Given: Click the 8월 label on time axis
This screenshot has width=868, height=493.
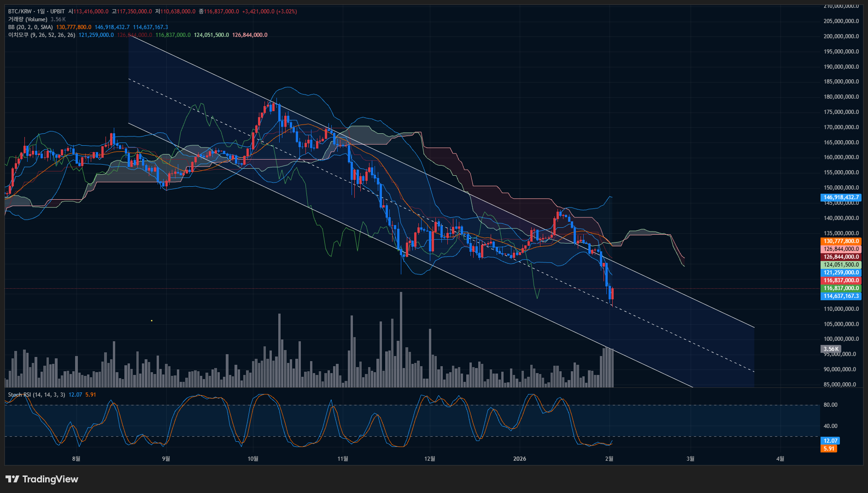Looking at the screenshot, I should (76, 458).
